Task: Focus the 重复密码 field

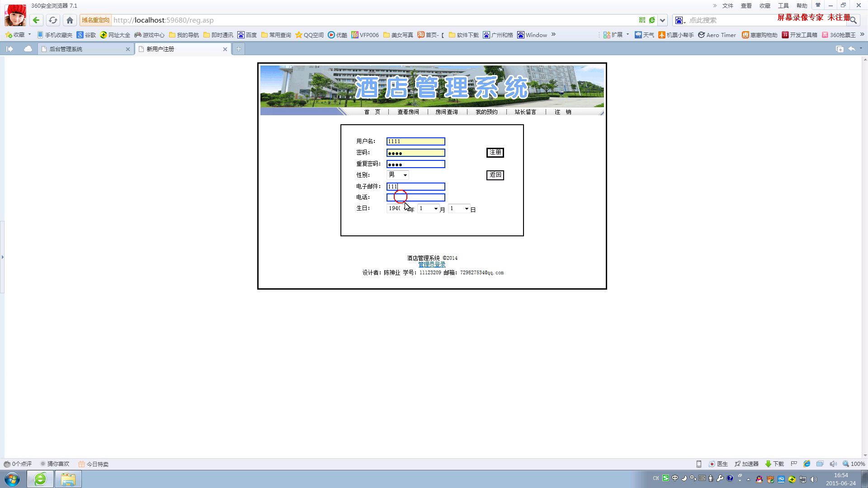Action: [x=416, y=164]
